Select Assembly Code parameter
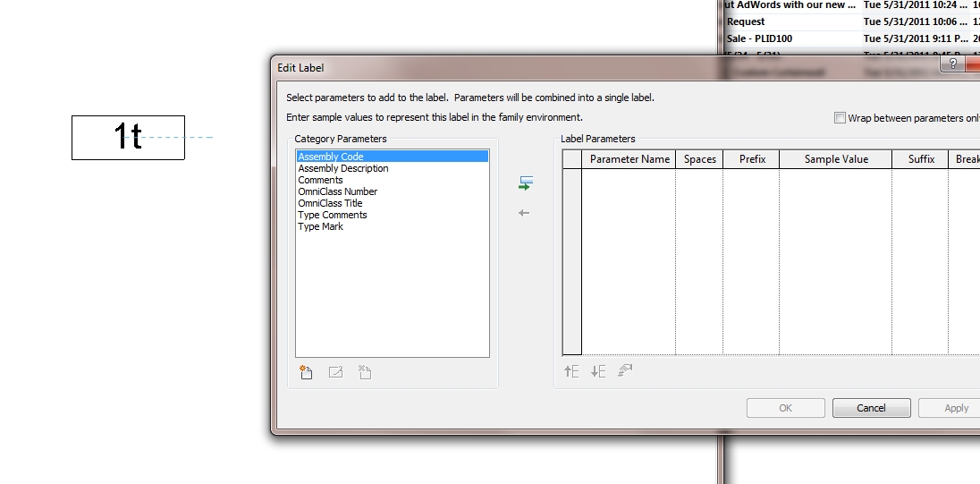 pos(393,157)
